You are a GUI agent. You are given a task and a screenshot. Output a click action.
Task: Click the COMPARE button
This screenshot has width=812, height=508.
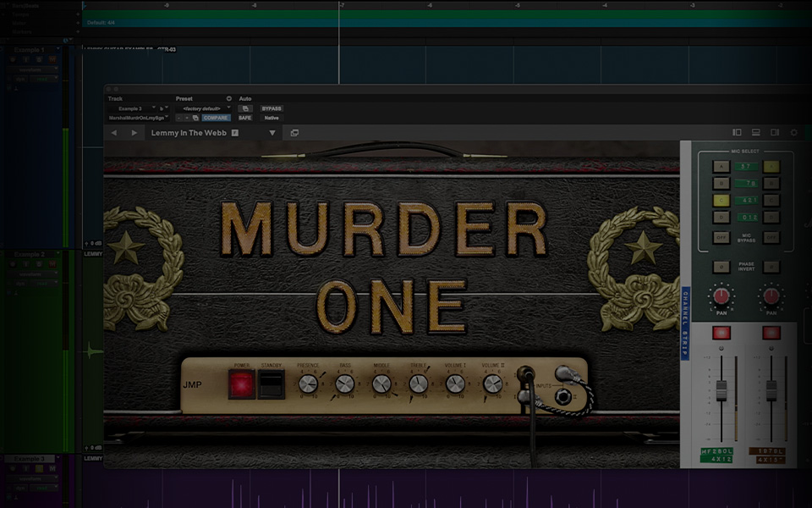point(216,118)
